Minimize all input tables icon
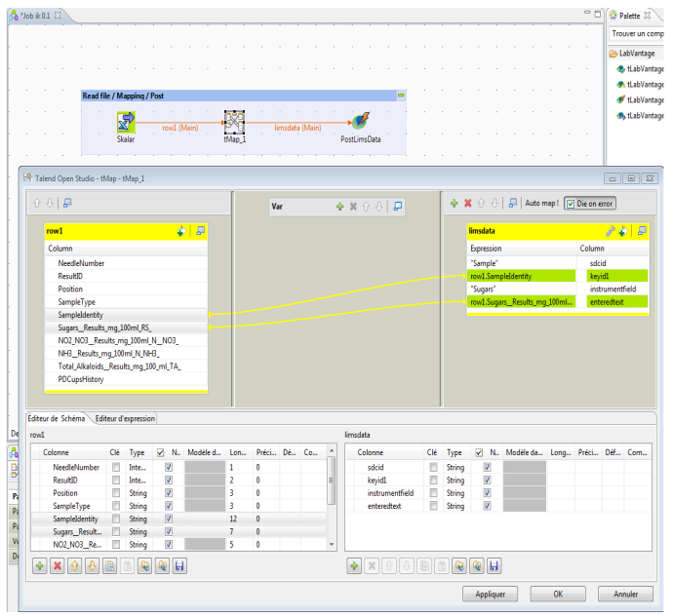673x616 pixels. click(67, 203)
